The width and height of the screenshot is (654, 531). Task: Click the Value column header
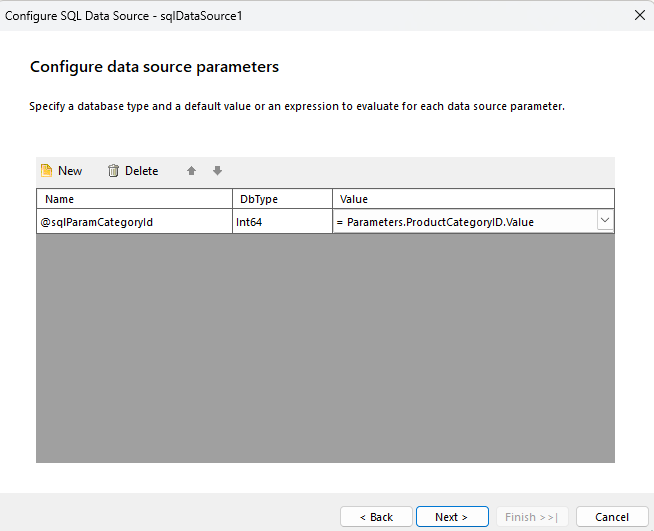(x=472, y=199)
